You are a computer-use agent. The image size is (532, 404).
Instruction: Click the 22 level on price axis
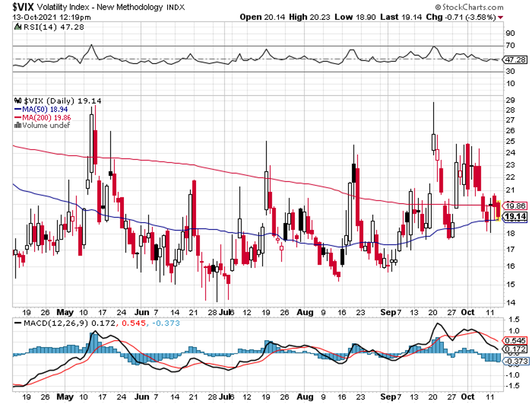click(x=510, y=178)
